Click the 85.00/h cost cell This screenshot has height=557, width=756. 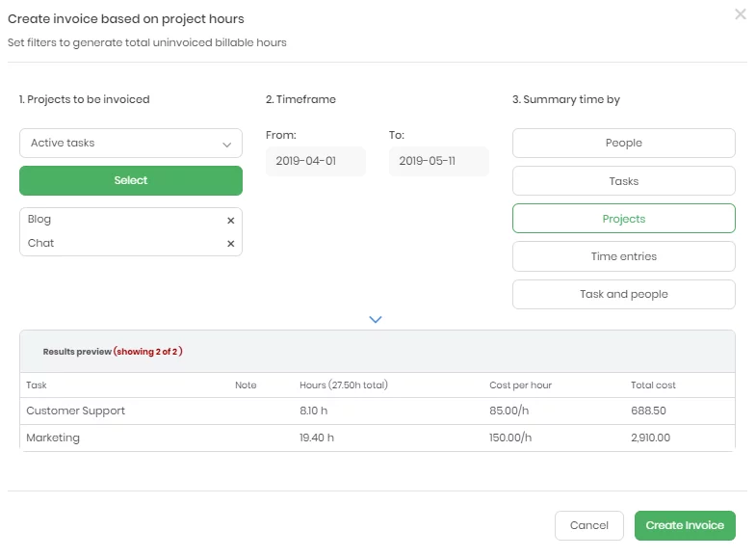click(509, 411)
